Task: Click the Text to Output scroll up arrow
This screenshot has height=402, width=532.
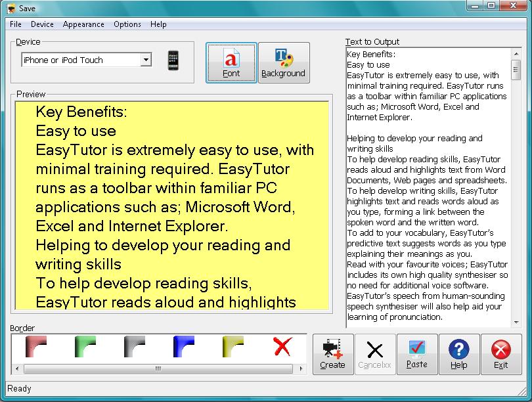Action: [516, 54]
